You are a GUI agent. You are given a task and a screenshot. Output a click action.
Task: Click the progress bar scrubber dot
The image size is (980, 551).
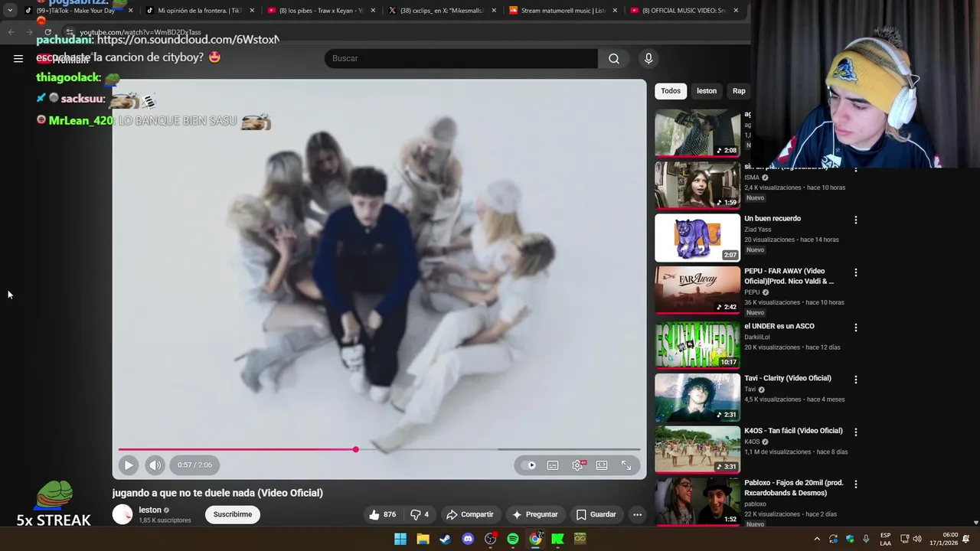[355, 449]
